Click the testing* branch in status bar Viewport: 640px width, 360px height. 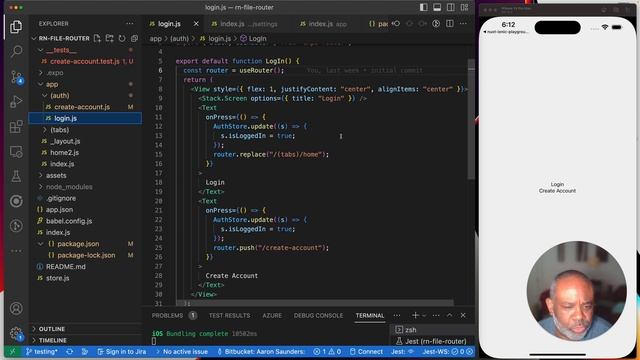point(41,351)
